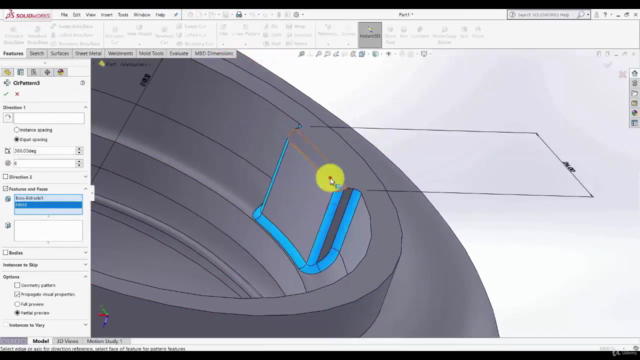
Task: Collapse the Direction 1 section
Action: (x=85, y=107)
